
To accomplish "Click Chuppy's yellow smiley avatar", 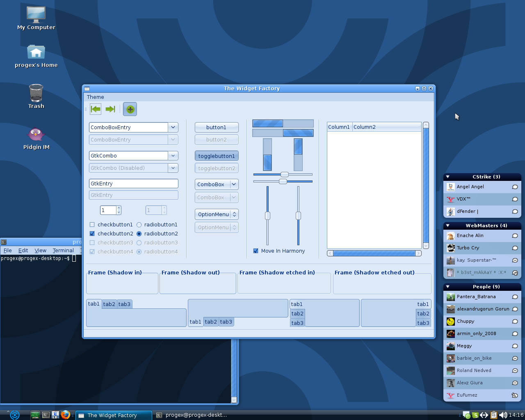I will [x=451, y=322].
